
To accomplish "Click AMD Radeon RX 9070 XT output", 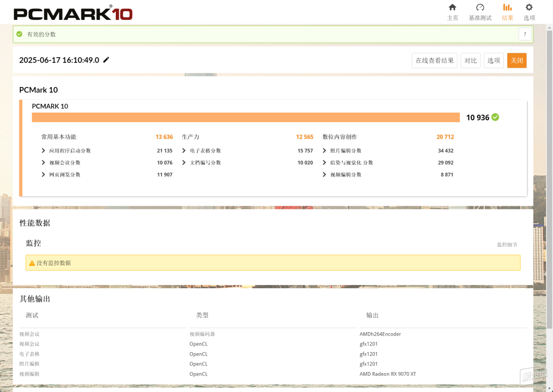I will point(388,374).
